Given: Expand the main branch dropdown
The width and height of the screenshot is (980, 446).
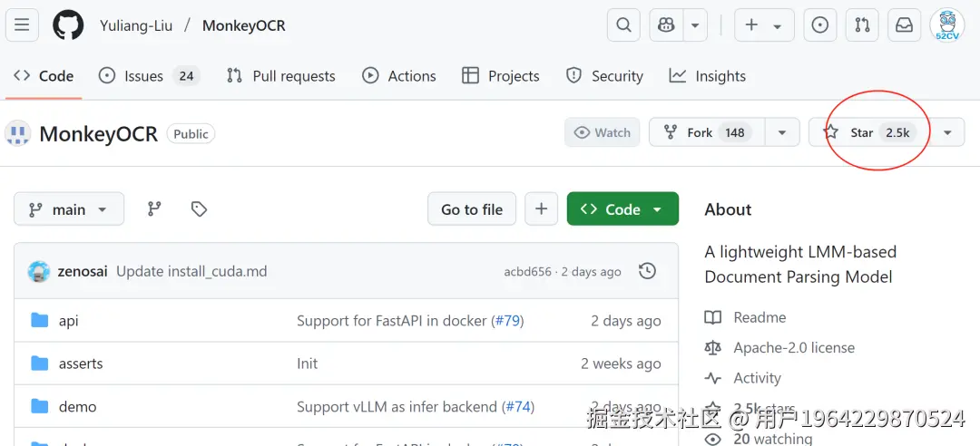Looking at the screenshot, I should click(x=68, y=209).
